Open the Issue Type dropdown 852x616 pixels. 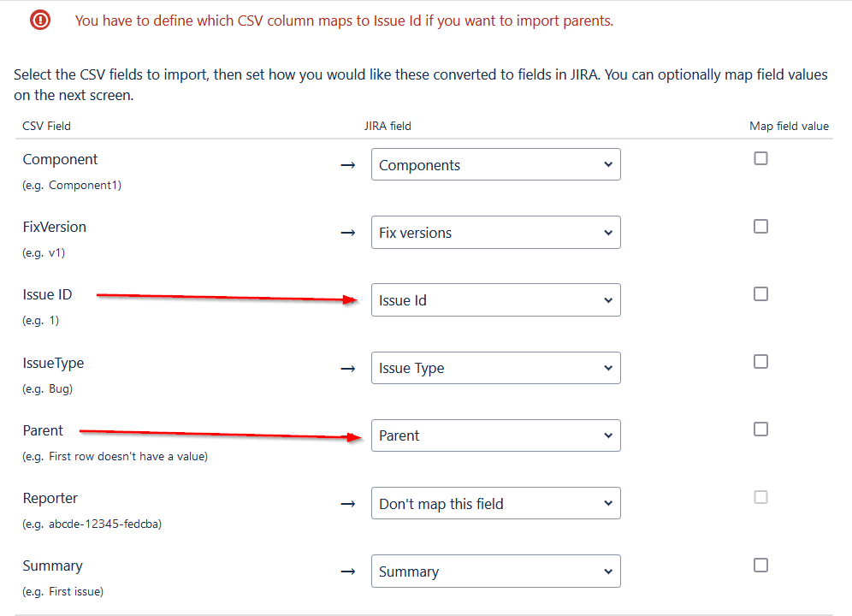tap(495, 368)
